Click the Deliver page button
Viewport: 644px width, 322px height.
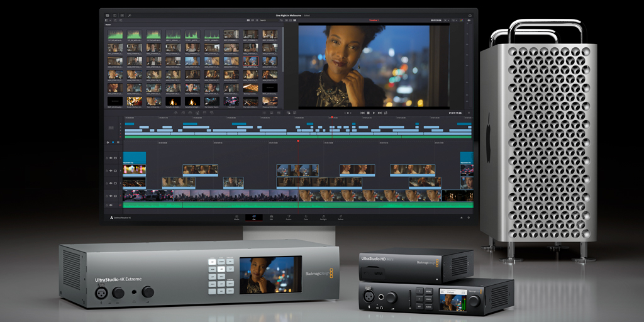pyautogui.click(x=340, y=218)
